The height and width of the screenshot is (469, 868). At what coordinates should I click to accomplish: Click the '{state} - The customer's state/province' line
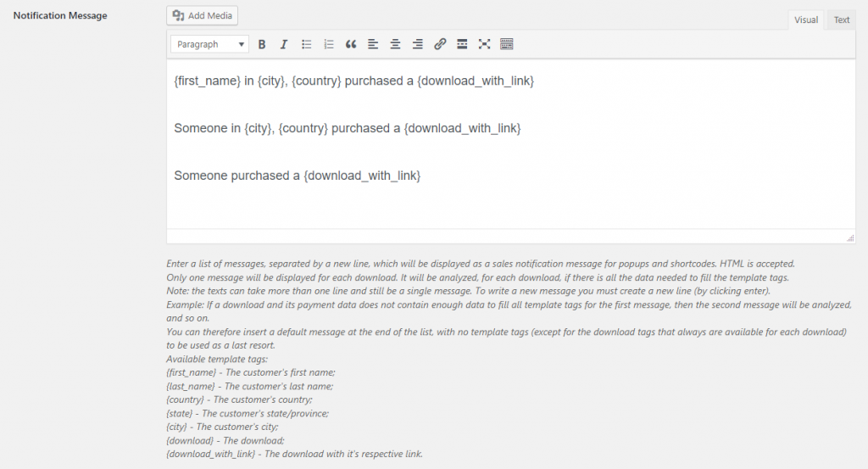pos(248,414)
